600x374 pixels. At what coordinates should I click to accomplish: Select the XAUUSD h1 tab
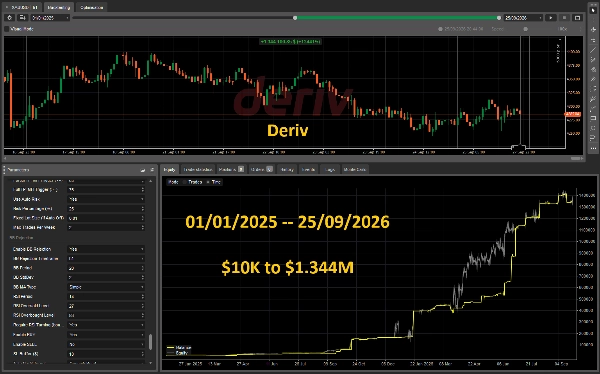(x=22, y=7)
